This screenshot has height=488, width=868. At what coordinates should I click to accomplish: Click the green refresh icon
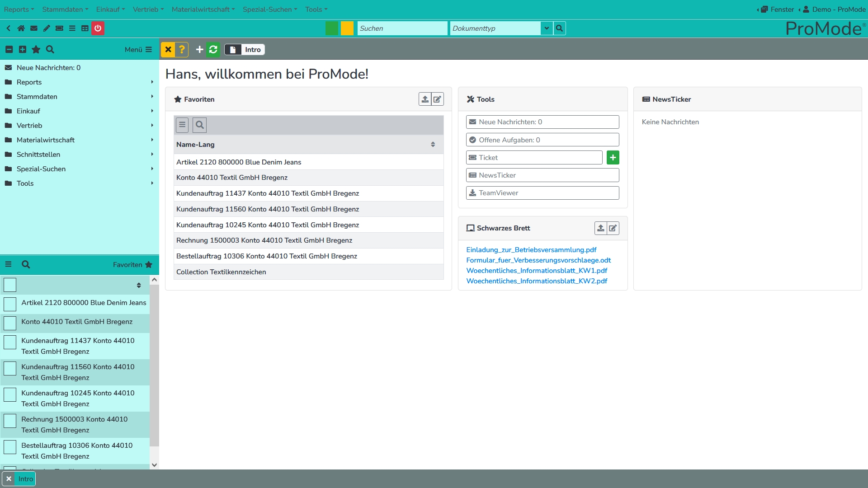[x=213, y=50]
